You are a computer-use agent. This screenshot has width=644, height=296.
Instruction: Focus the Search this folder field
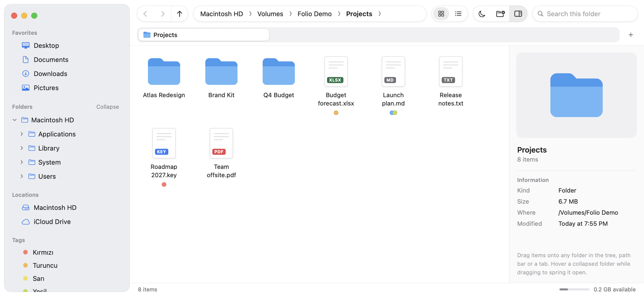(x=585, y=14)
